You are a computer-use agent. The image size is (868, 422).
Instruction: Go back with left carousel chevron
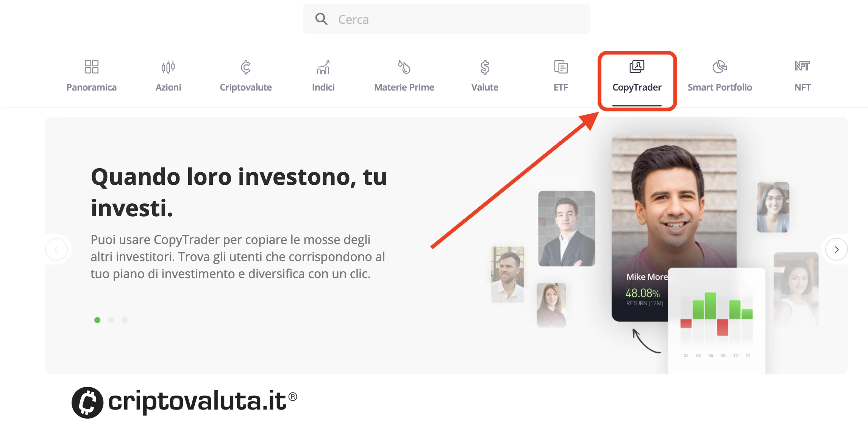click(x=56, y=249)
